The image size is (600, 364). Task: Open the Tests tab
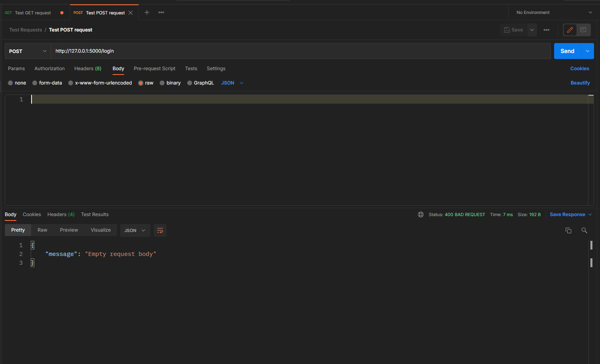click(191, 69)
